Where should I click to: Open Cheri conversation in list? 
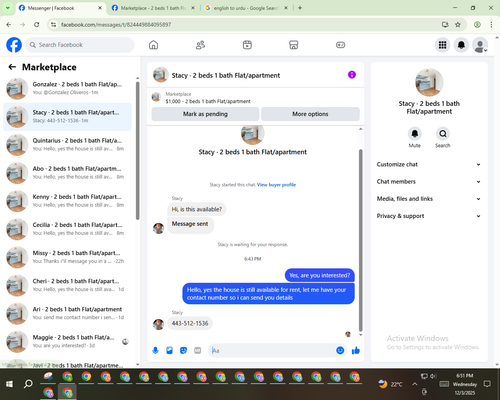67,285
